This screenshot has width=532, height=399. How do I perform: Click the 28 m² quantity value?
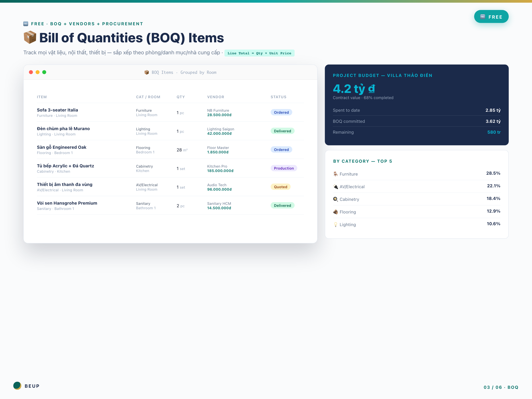pyautogui.click(x=182, y=150)
